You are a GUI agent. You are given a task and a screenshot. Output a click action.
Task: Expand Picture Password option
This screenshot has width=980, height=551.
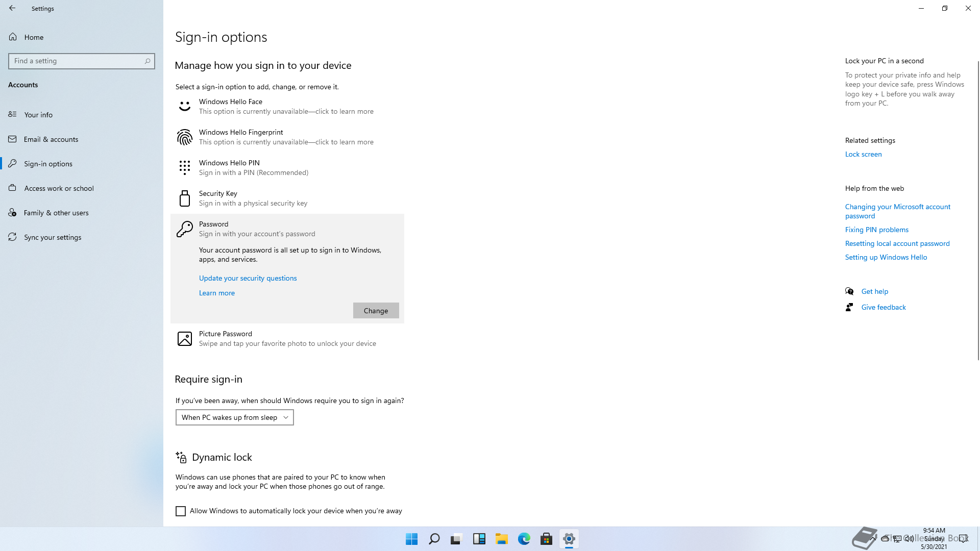pos(287,338)
